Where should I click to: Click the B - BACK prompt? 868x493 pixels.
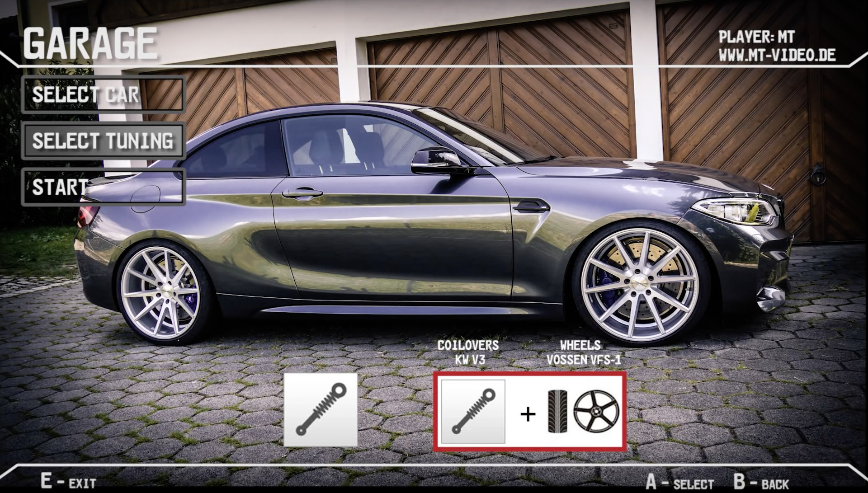[761, 482]
